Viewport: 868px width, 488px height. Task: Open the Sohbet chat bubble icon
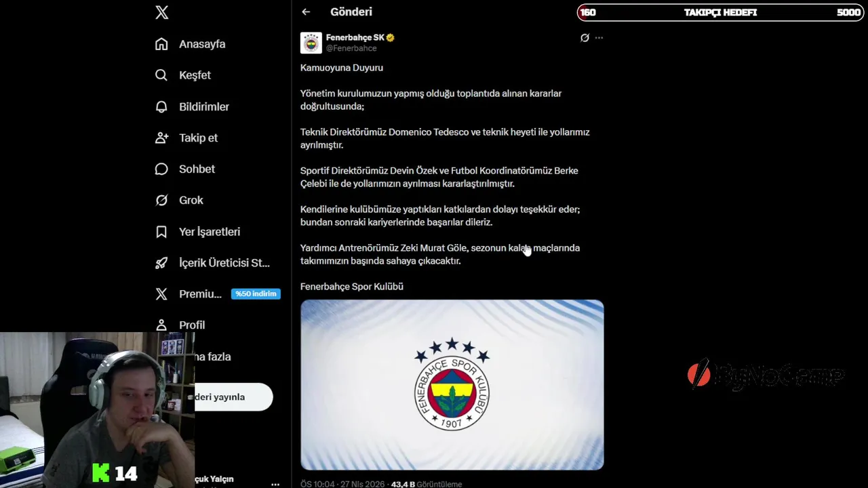(x=161, y=169)
